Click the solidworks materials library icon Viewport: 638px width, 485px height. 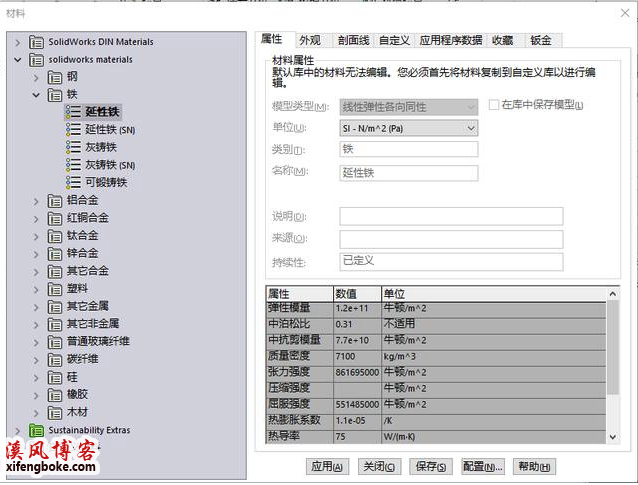coord(36,60)
